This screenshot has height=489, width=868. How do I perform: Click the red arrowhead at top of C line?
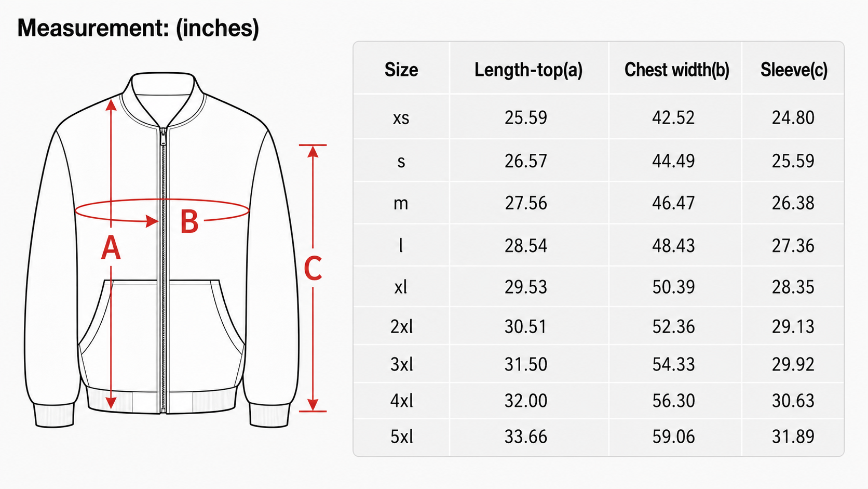[313, 151]
